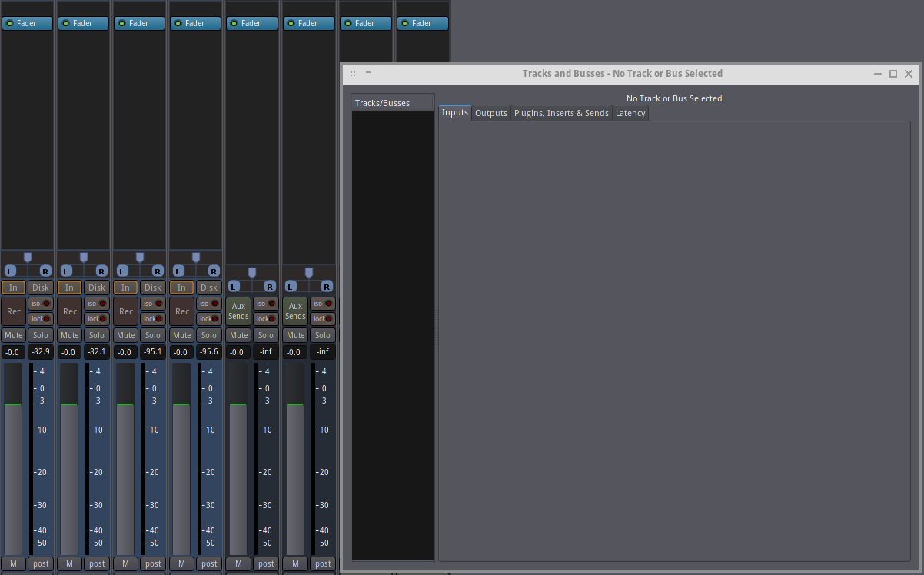Arm Rec on the first track strip

click(x=13, y=311)
